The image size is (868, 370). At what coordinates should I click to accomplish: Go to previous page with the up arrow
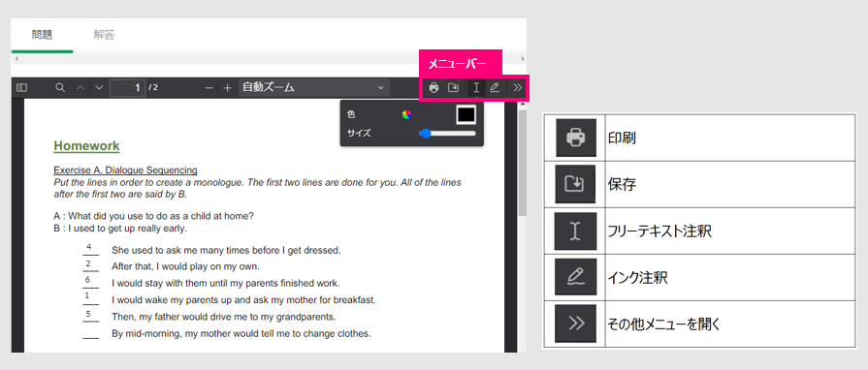[x=80, y=87]
